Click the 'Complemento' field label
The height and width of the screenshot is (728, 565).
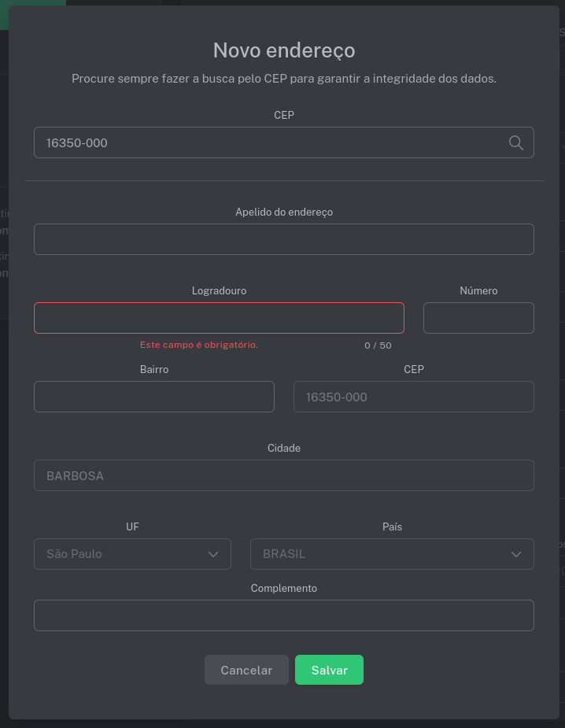283,588
